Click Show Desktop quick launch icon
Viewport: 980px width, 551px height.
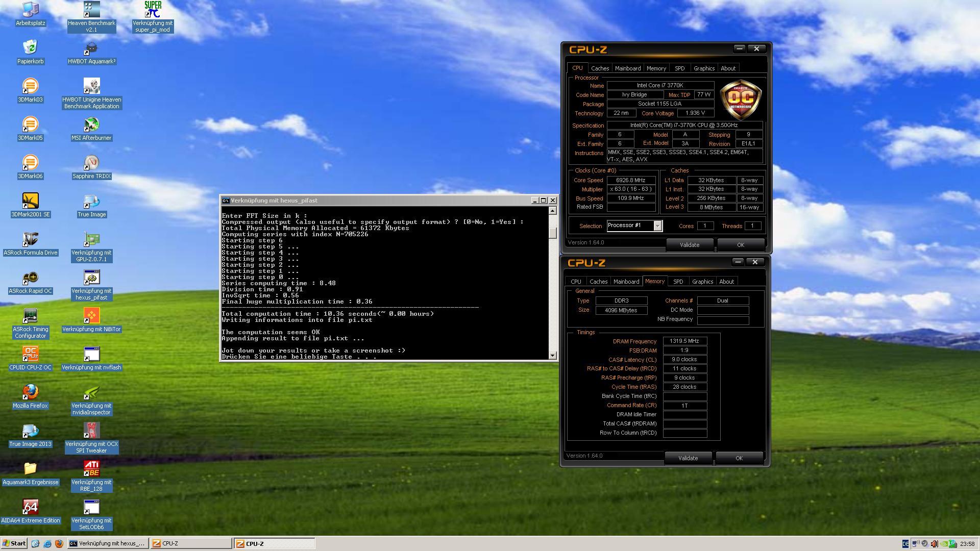pos(35,544)
